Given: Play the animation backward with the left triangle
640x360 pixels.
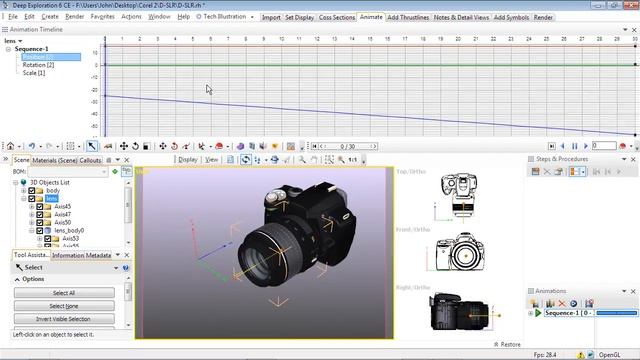Looking at the screenshot, I should click(563, 146).
